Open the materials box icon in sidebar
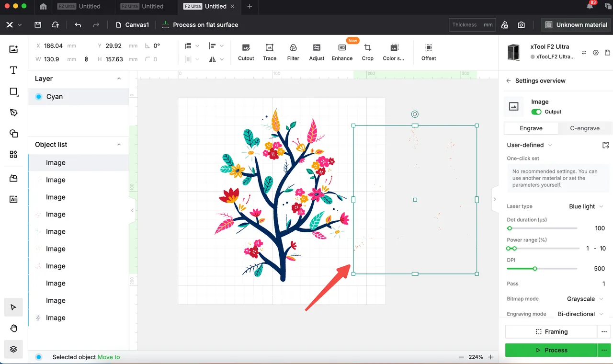Viewport: 613px width, 364px height. coord(13,178)
